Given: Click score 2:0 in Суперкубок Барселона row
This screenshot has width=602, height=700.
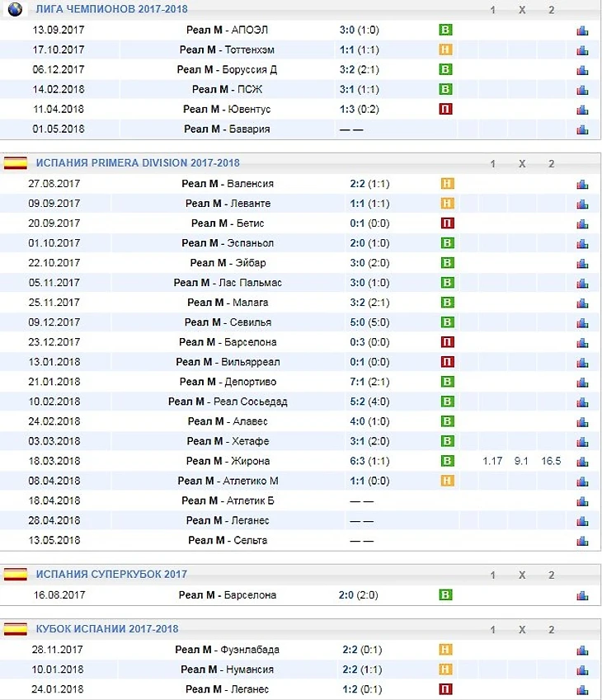Looking at the screenshot, I should 346,594.
